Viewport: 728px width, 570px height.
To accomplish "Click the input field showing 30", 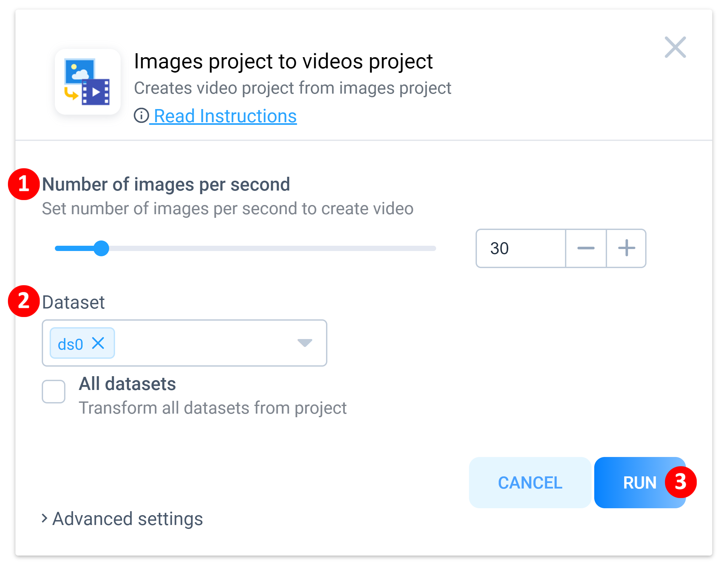I will click(520, 248).
